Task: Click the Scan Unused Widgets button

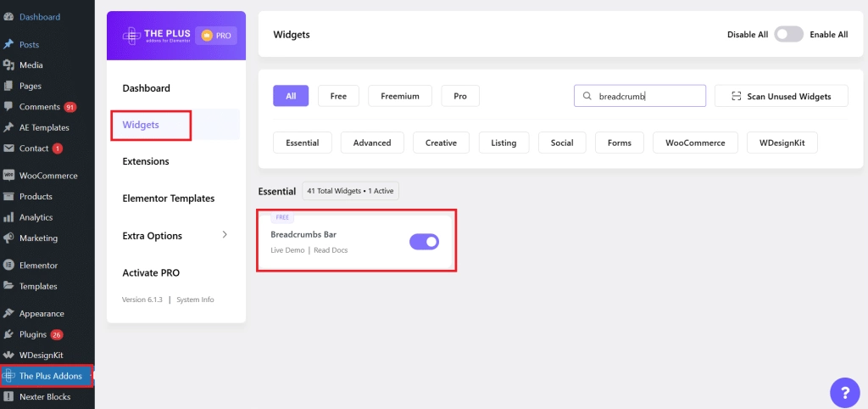Action: click(x=781, y=96)
